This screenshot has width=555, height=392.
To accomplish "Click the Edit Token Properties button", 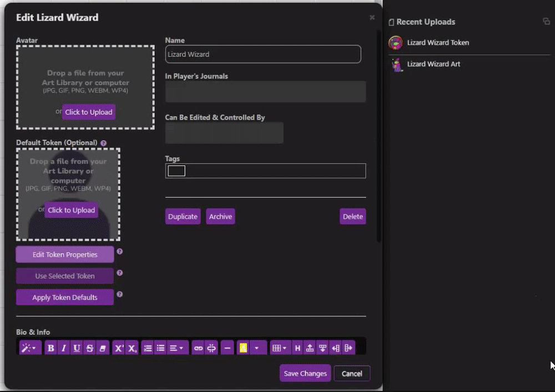I will (x=65, y=255).
